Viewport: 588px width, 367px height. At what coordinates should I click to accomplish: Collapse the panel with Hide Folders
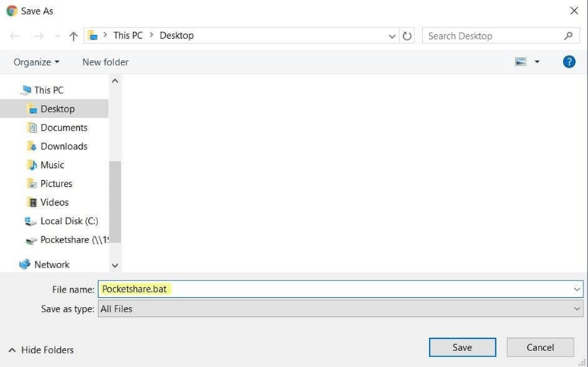pos(41,350)
